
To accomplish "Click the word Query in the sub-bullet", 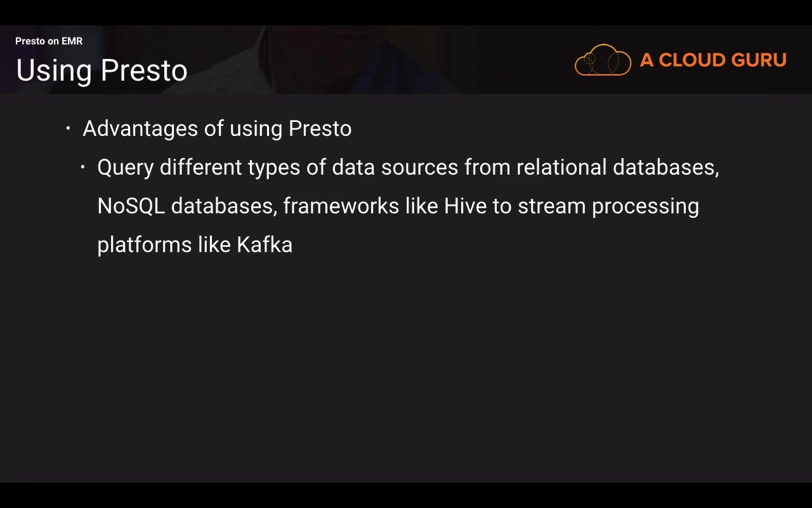I will click(x=125, y=168).
